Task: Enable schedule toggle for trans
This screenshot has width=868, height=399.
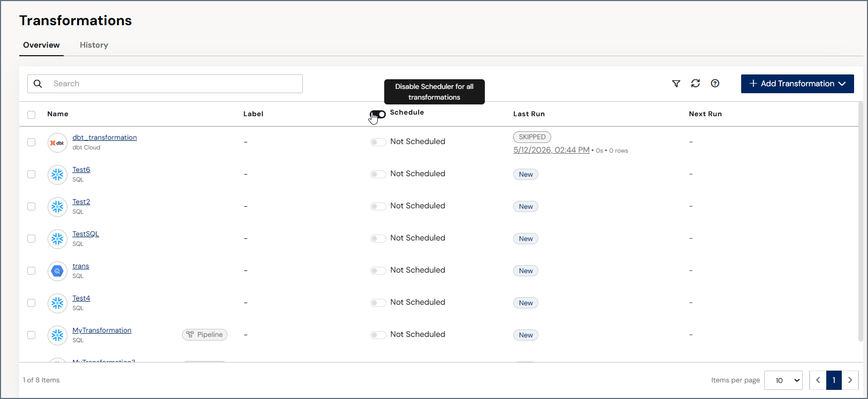Action: (378, 270)
